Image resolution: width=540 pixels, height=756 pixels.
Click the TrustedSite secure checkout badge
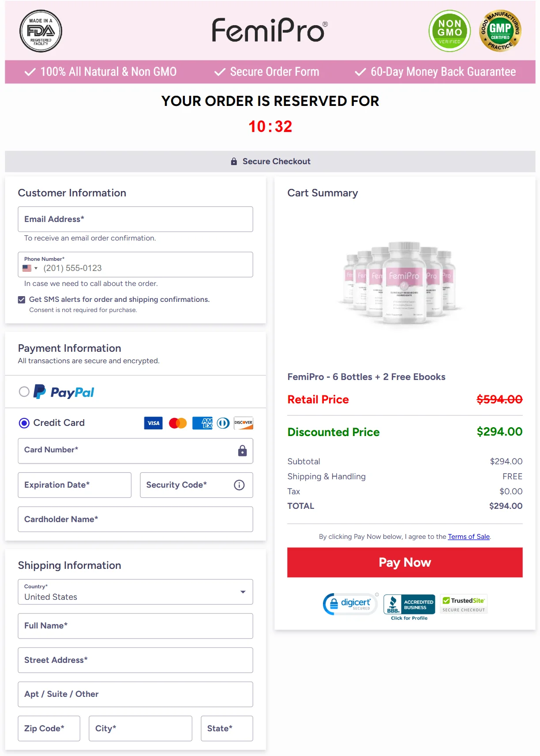(464, 604)
